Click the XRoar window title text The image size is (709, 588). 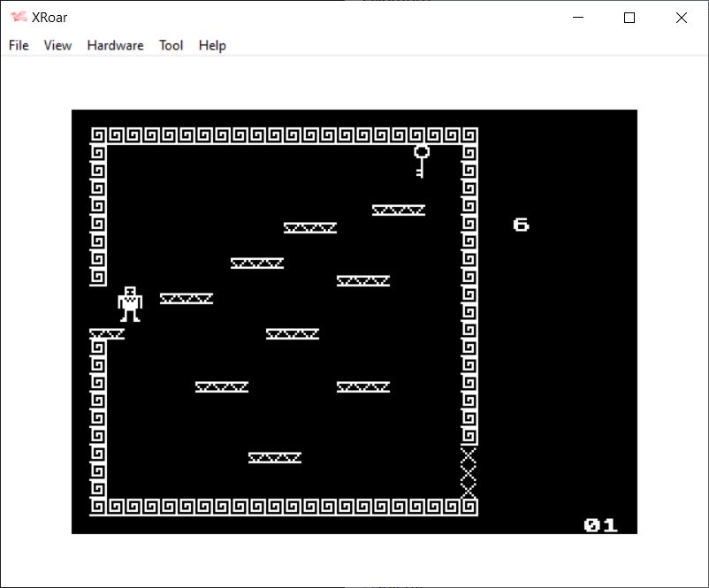(x=50, y=18)
